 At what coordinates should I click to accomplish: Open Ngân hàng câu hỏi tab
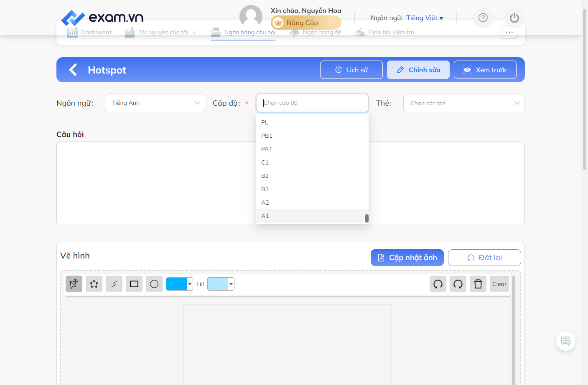(x=243, y=32)
